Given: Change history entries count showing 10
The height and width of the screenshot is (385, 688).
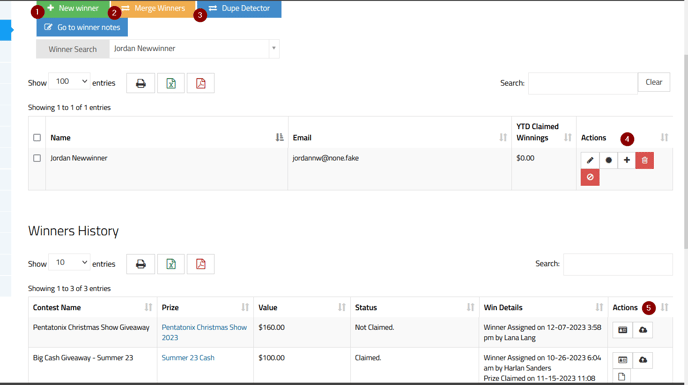Looking at the screenshot, I should click(x=69, y=262).
